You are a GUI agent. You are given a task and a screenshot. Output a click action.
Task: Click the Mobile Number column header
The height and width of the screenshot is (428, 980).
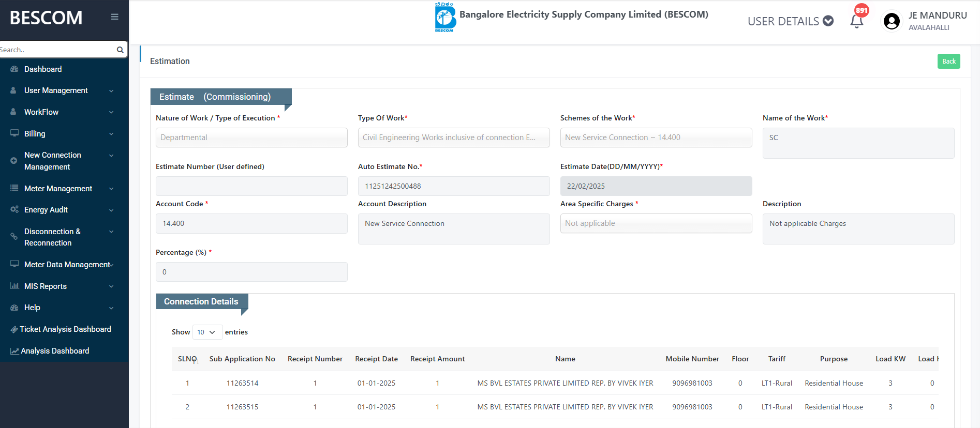[x=692, y=359]
